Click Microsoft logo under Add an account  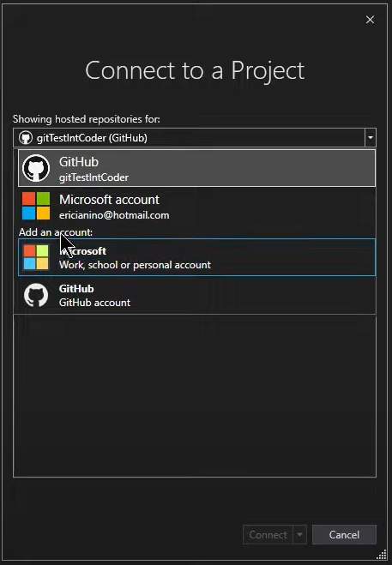(36, 257)
